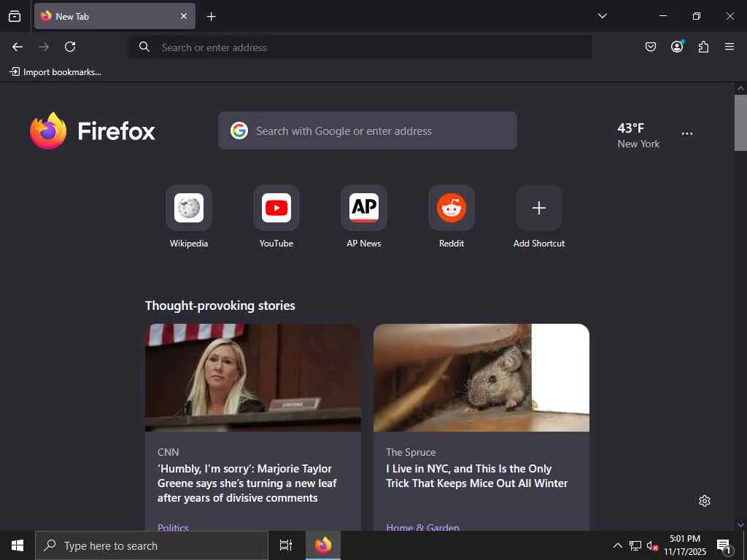The image size is (747, 560).
Task: Click the magnifier icon in address bar
Action: point(144,47)
